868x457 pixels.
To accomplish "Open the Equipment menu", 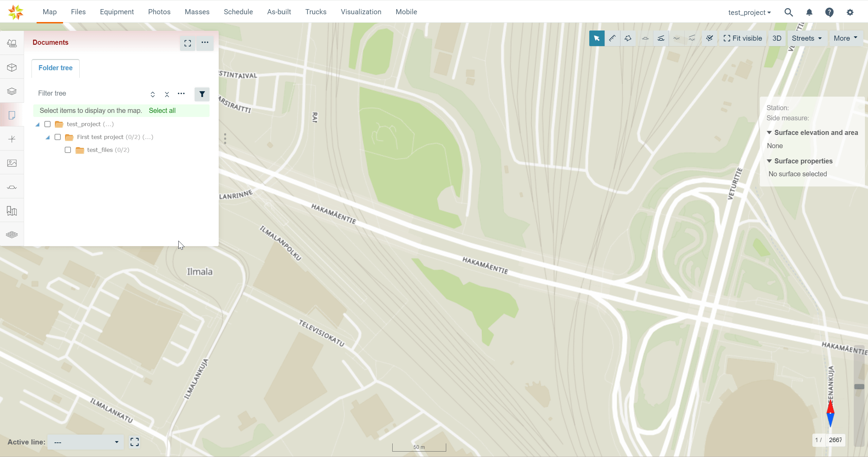I will click(117, 12).
